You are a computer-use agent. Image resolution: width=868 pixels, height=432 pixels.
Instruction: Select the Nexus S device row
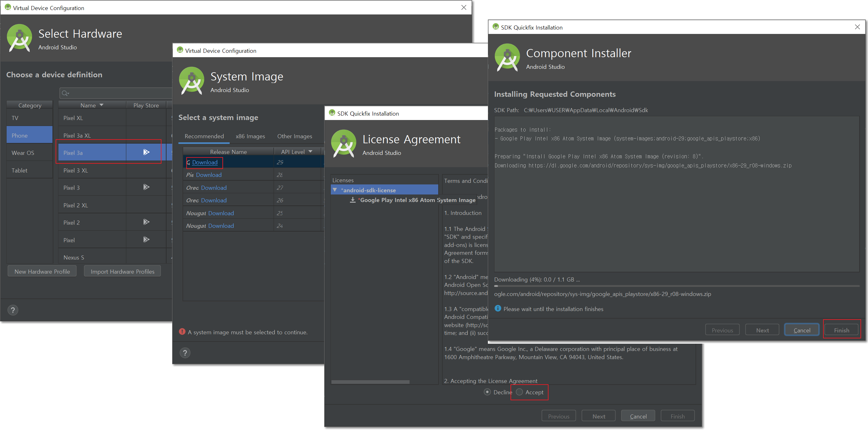point(115,257)
